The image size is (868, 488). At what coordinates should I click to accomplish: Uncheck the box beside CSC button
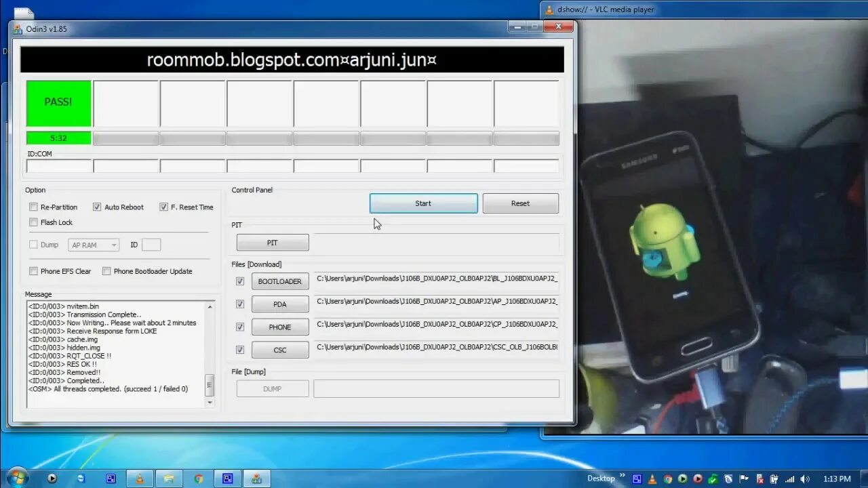click(x=240, y=350)
